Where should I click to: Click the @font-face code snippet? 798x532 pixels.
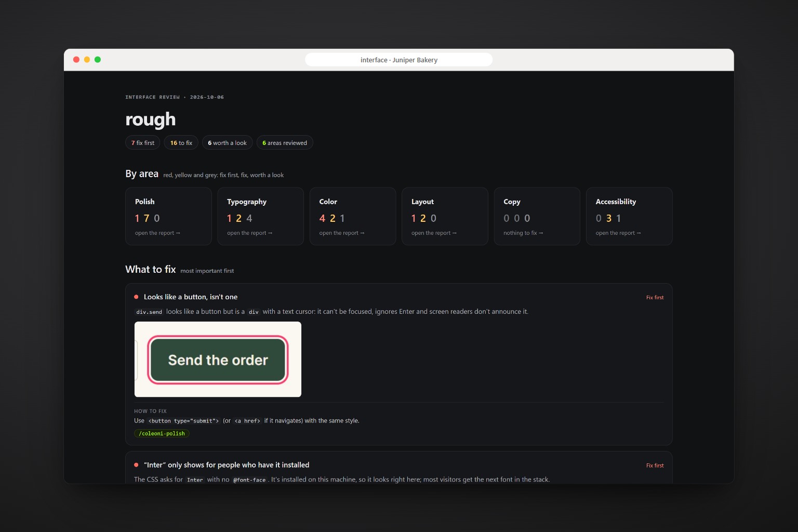click(x=249, y=480)
